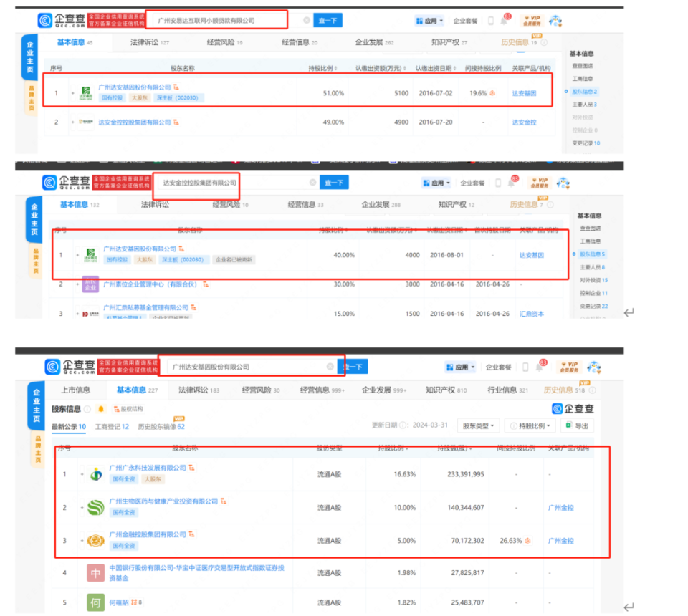
Task: Click the 企业名已被更新 tag
Action: (234, 259)
